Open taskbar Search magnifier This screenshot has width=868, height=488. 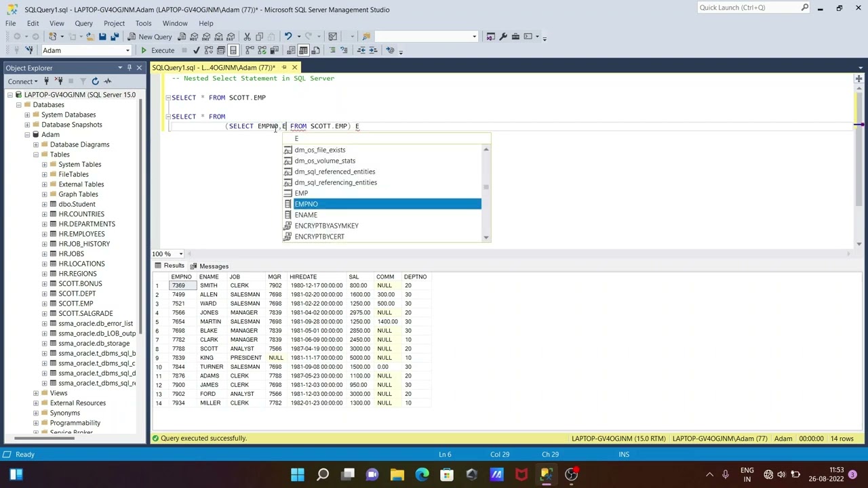pyautogui.click(x=323, y=474)
